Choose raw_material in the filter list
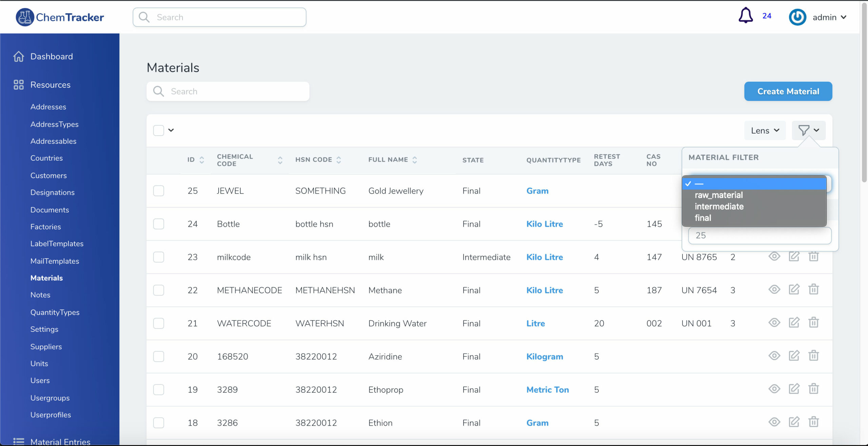This screenshot has width=868, height=446. coord(718,195)
